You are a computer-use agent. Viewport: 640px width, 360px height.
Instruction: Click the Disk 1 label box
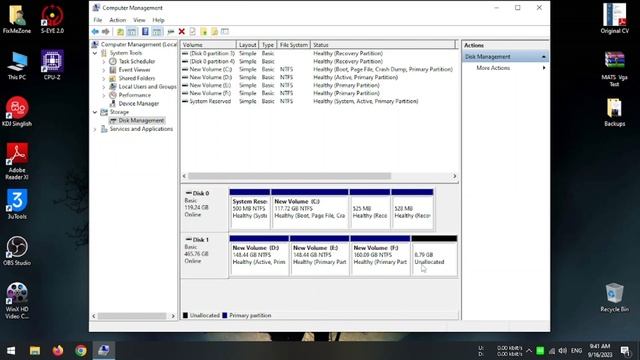point(204,256)
